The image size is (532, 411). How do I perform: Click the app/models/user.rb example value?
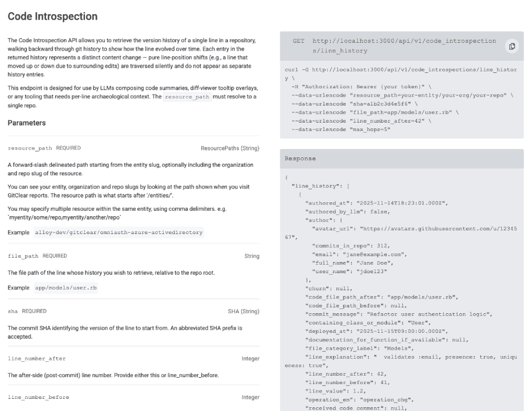pos(65,288)
